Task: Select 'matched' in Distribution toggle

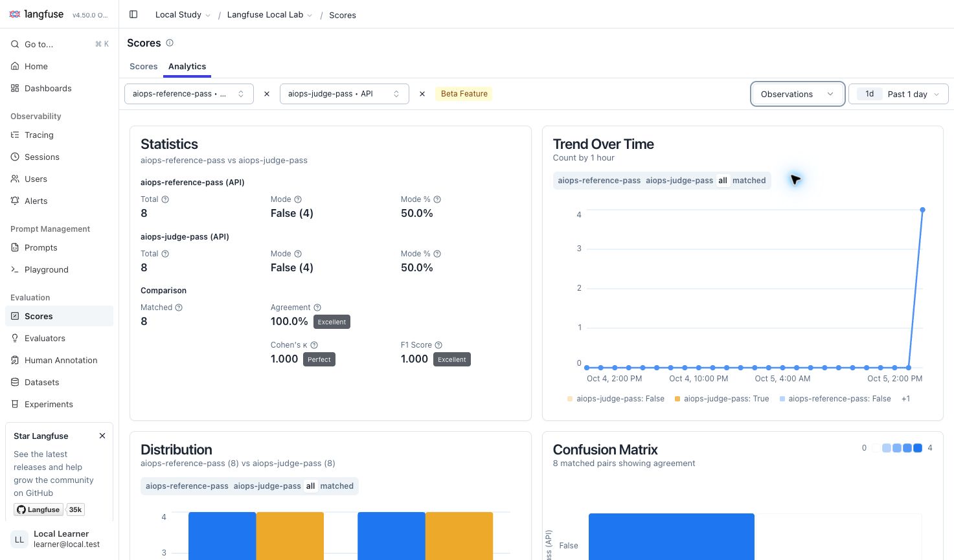Action: tap(337, 486)
